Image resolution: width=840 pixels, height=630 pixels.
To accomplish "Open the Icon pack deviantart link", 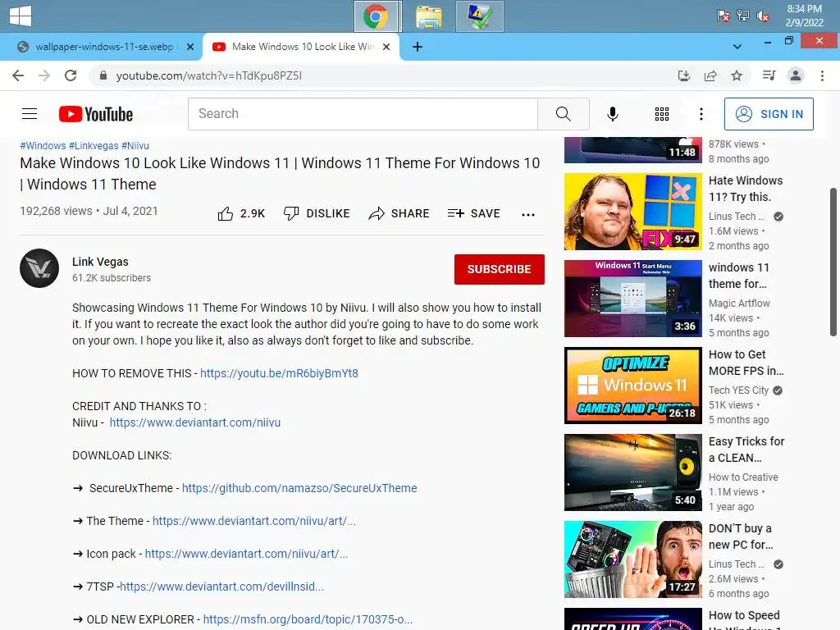I will [x=246, y=554].
